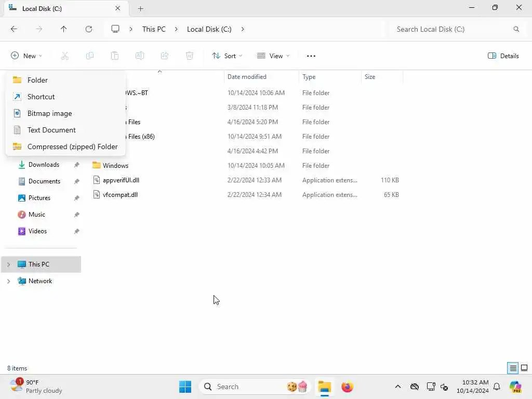
Task: Open the notifications bell
Action: pyautogui.click(x=497, y=387)
